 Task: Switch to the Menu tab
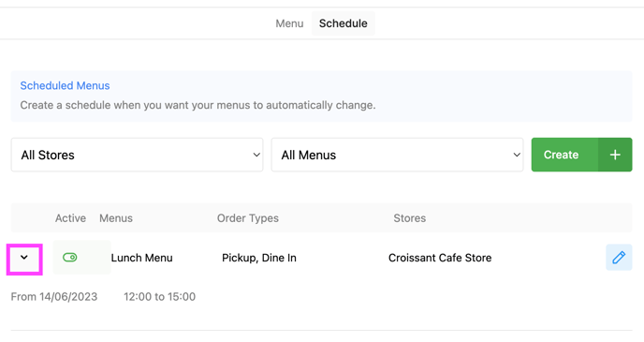289,23
